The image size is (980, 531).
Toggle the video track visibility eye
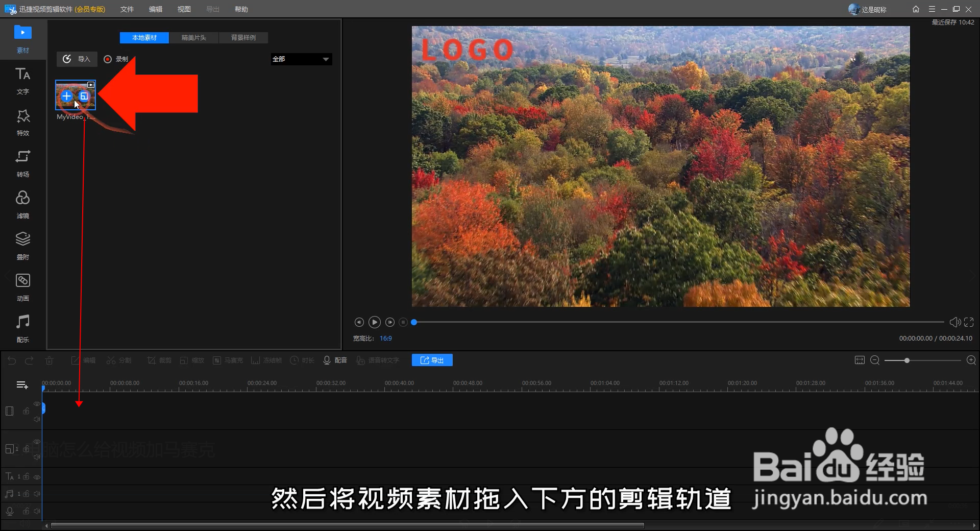[37, 403]
